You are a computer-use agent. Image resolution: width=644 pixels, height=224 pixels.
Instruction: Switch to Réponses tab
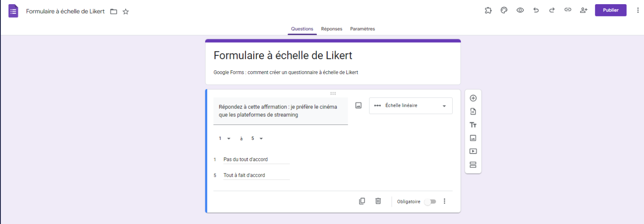pyautogui.click(x=331, y=29)
